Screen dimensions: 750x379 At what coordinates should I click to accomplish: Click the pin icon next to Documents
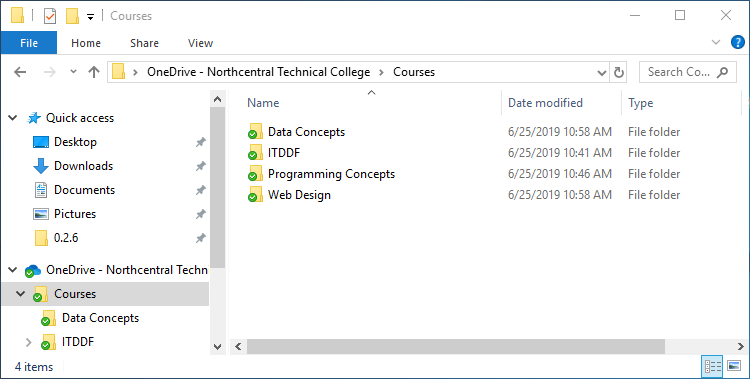pyautogui.click(x=200, y=190)
